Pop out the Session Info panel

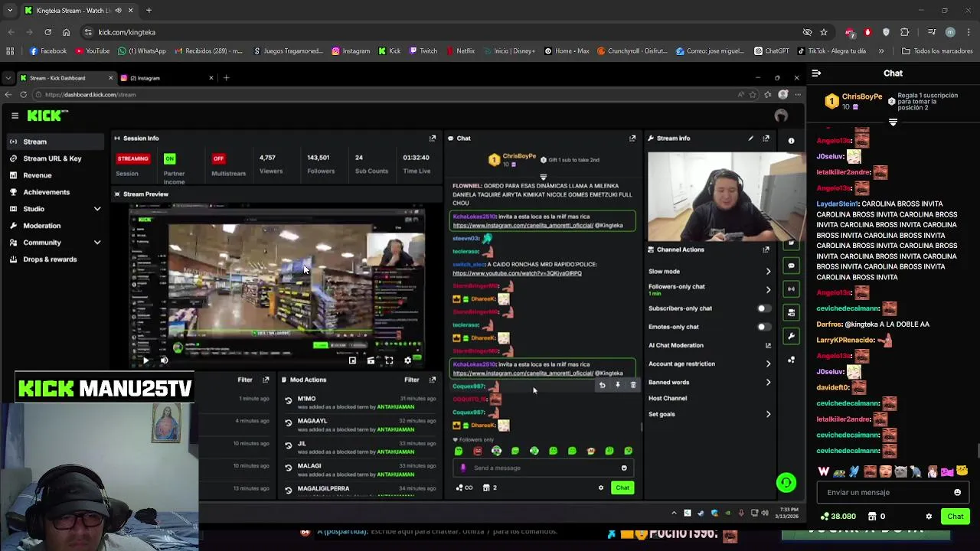tap(433, 139)
